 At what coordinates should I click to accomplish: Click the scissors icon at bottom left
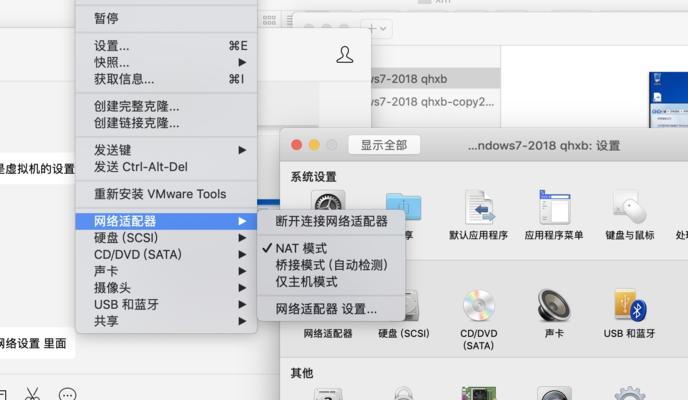tap(32, 393)
